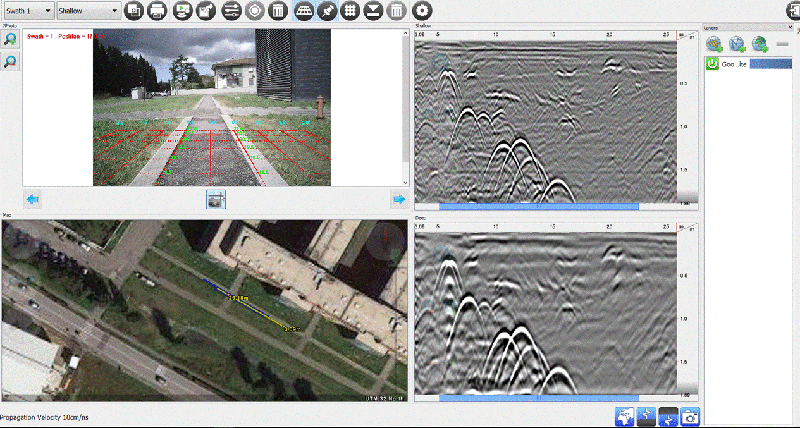Click the sliders filter settings icon
Image resolution: width=800 pixels, height=428 pixels.
tap(231, 11)
